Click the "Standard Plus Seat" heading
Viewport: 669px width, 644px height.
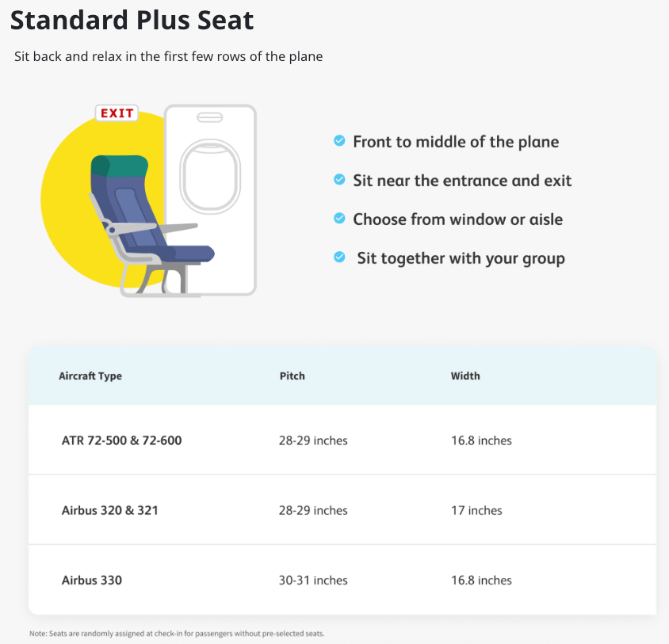pos(132,20)
